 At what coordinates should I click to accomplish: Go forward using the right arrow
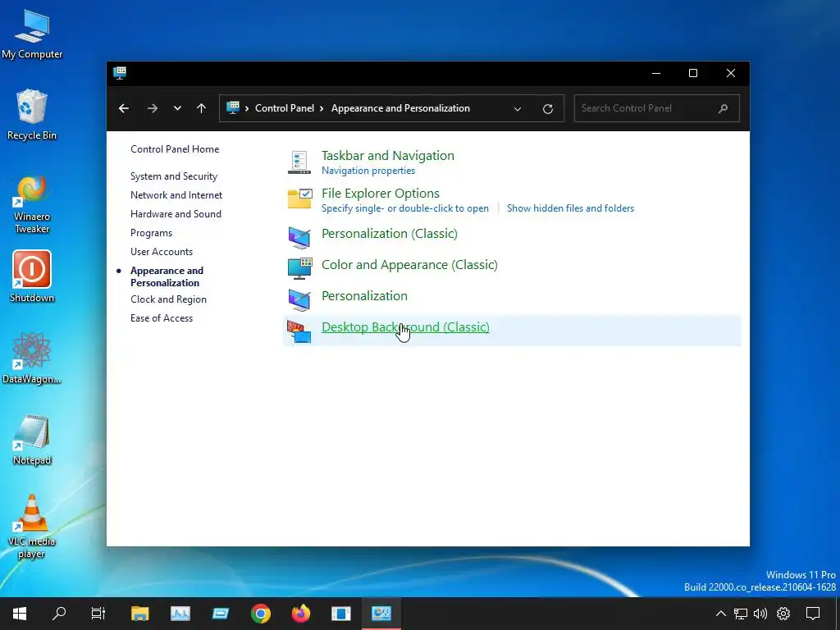(x=153, y=108)
